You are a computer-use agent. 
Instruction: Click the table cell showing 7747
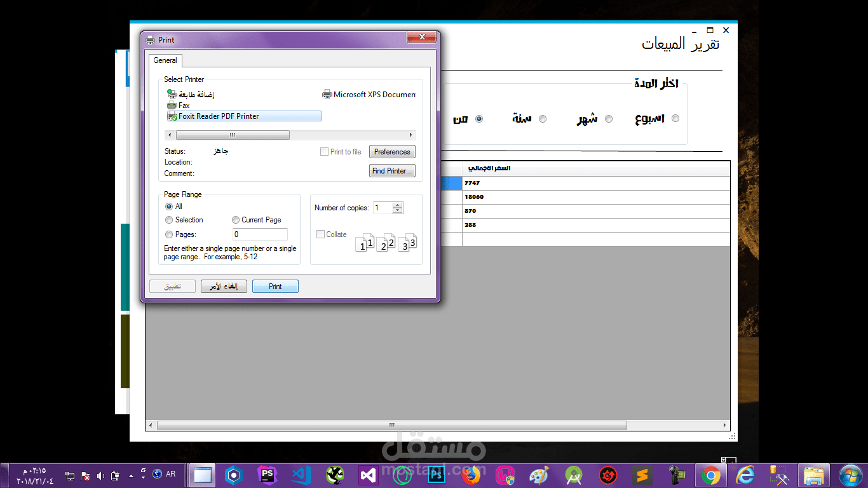coord(596,183)
